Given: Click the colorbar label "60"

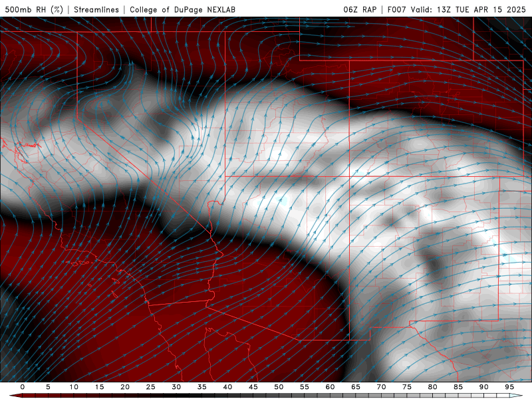Looking at the screenshot, I should [330, 387].
